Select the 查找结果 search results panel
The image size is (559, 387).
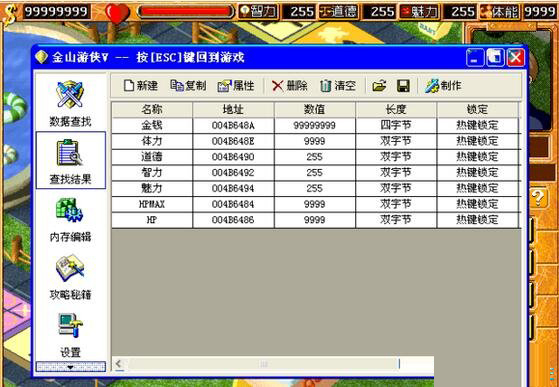coord(71,160)
